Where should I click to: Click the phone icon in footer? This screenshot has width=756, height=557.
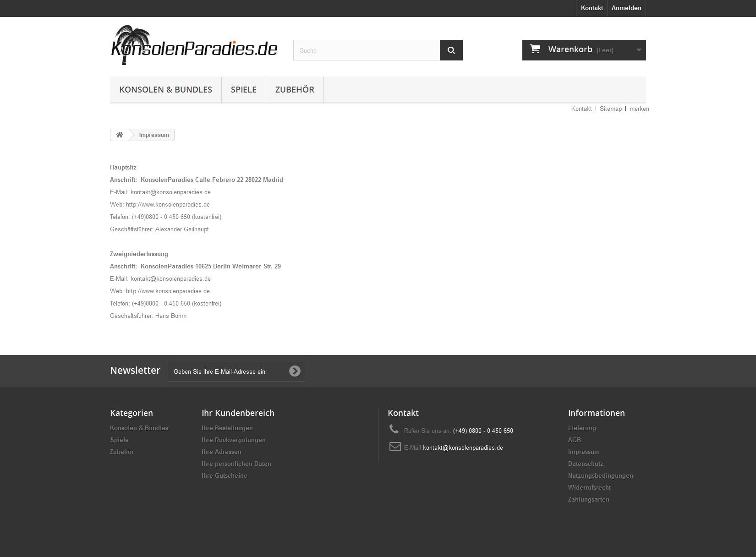(394, 429)
